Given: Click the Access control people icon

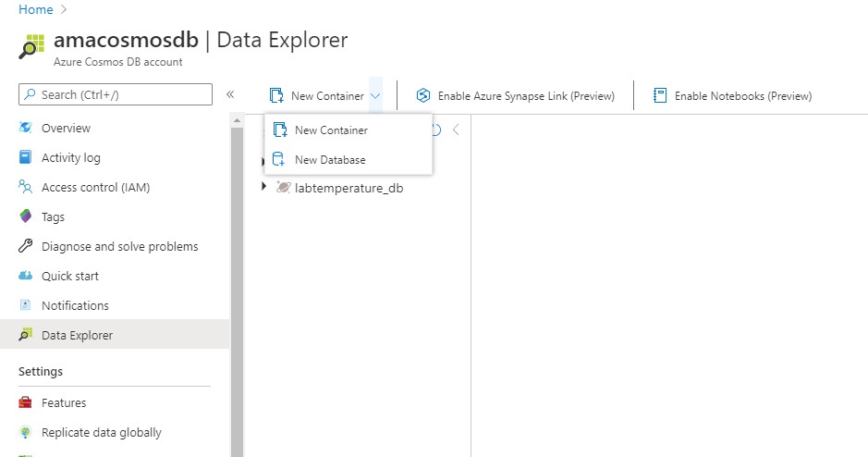Looking at the screenshot, I should (x=26, y=187).
